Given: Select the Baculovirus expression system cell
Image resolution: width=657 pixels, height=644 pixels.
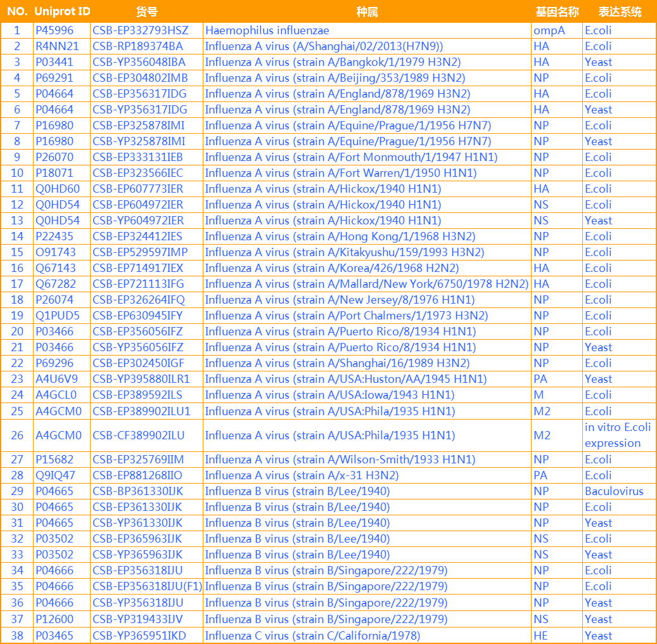Looking at the screenshot, I should [x=614, y=491].
